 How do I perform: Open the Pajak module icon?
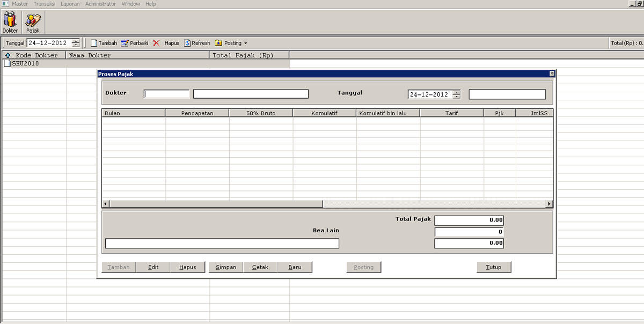click(33, 23)
